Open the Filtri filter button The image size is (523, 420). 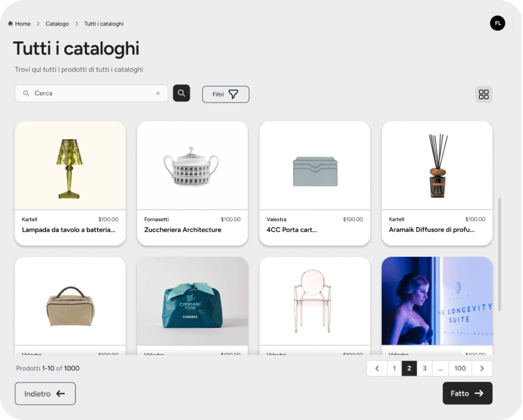226,95
